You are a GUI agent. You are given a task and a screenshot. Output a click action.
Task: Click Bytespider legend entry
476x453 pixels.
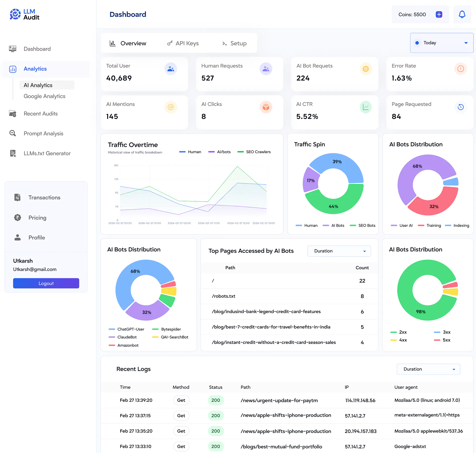point(167,329)
